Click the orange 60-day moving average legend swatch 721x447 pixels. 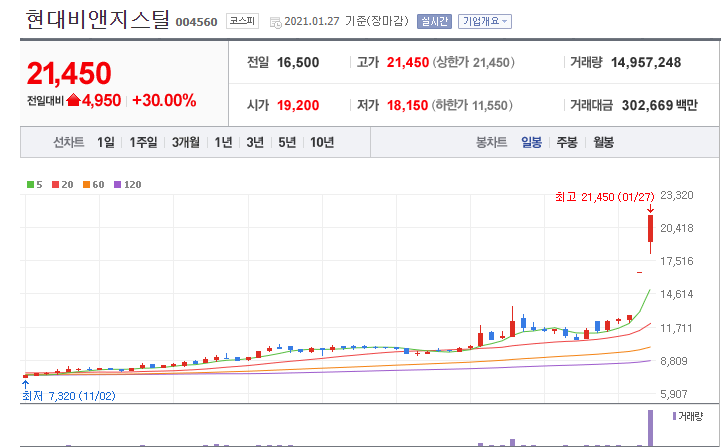[x=86, y=184]
